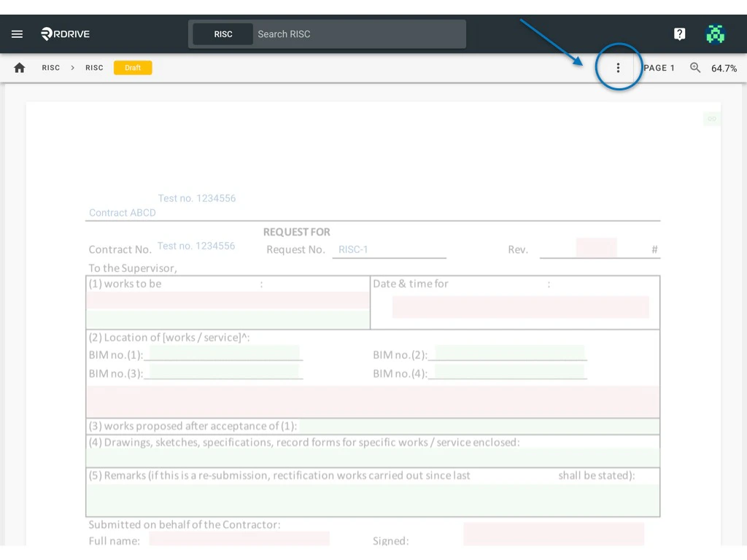Open the hamburger navigation menu
Screen dimensions: 747x560
point(17,34)
